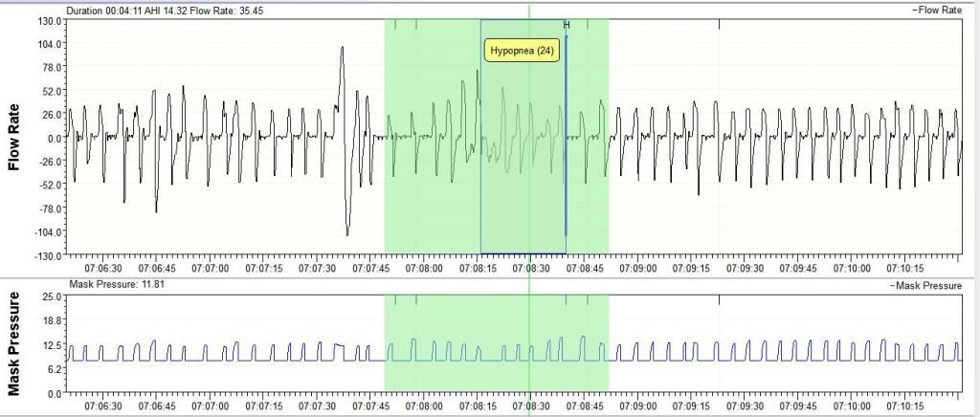
Task: Click the 130.0 Flow Rate axis value
Action: (50, 20)
